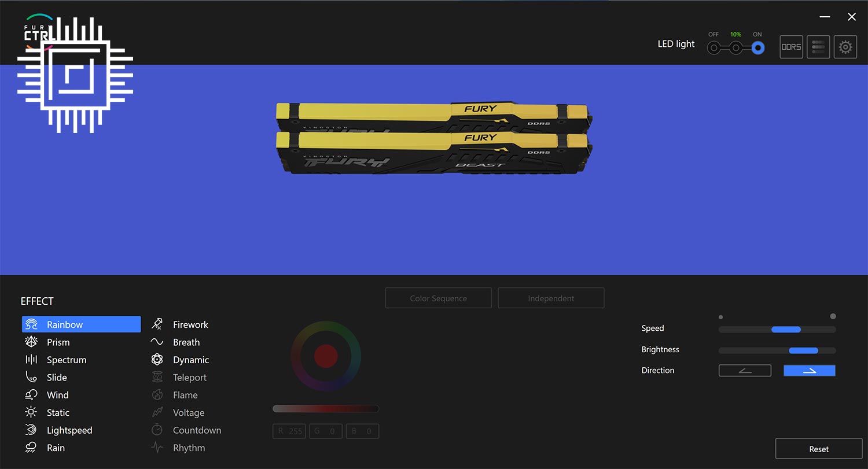Click the top FURY memory module
This screenshot has width=868, height=469.
pos(434,117)
